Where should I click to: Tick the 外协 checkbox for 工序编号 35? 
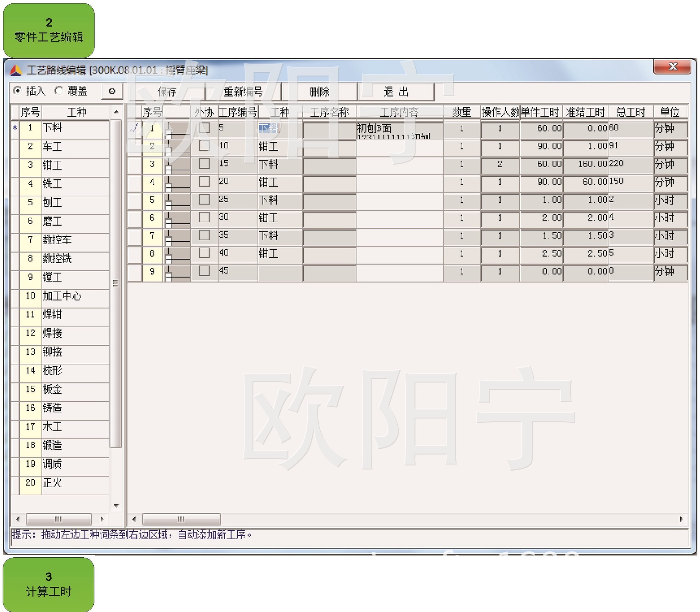[x=204, y=235]
